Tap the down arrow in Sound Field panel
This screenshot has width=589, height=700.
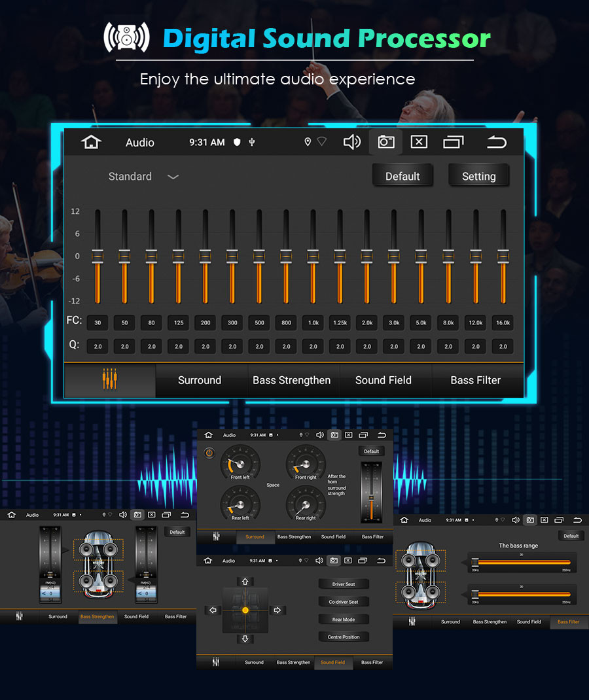245,639
